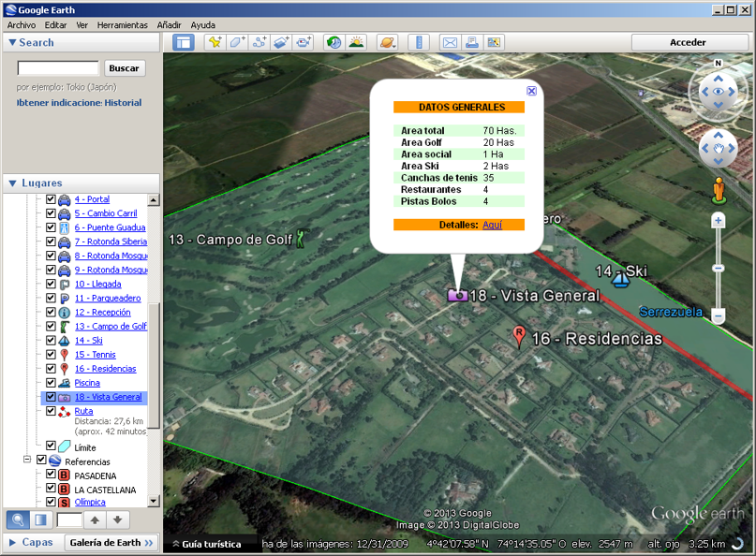Viewport: 756px width, 556px height.
Task: Click the look-around eye control
Action: [x=719, y=92]
